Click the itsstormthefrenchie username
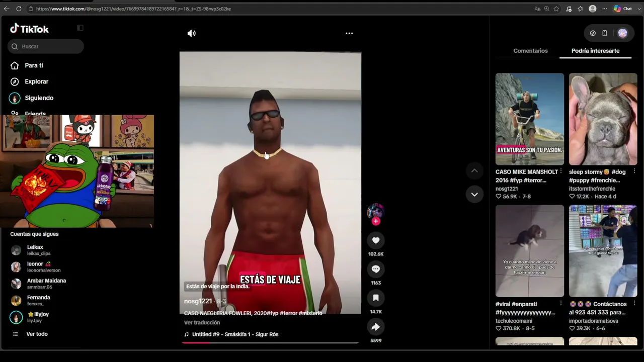644x362 pixels. pos(592,189)
